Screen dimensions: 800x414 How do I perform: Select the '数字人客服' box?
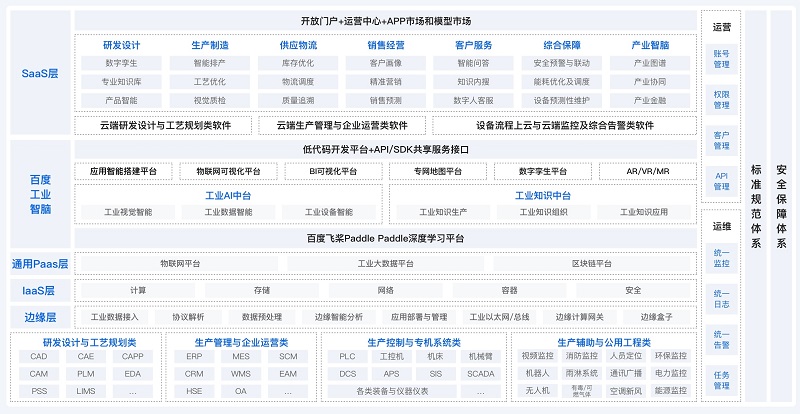tap(473, 101)
